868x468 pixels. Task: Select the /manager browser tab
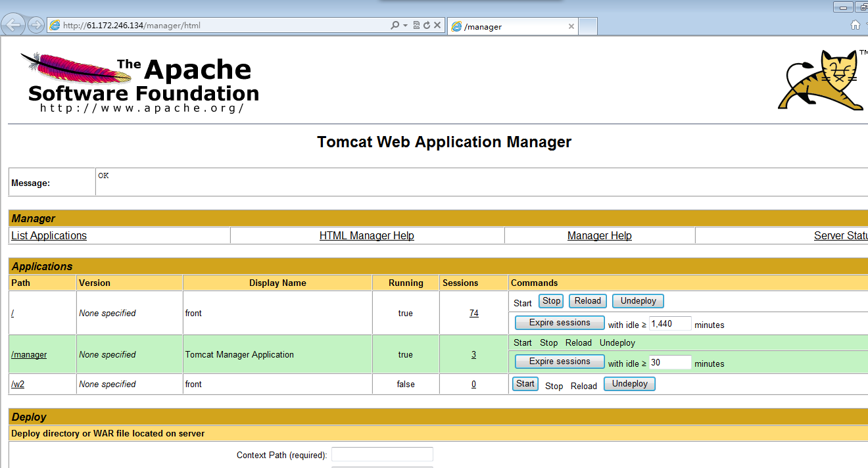(x=512, y=26)
